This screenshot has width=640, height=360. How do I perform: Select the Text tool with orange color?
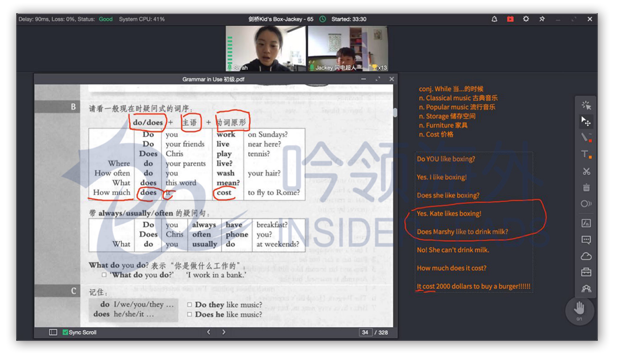(586, 154)
